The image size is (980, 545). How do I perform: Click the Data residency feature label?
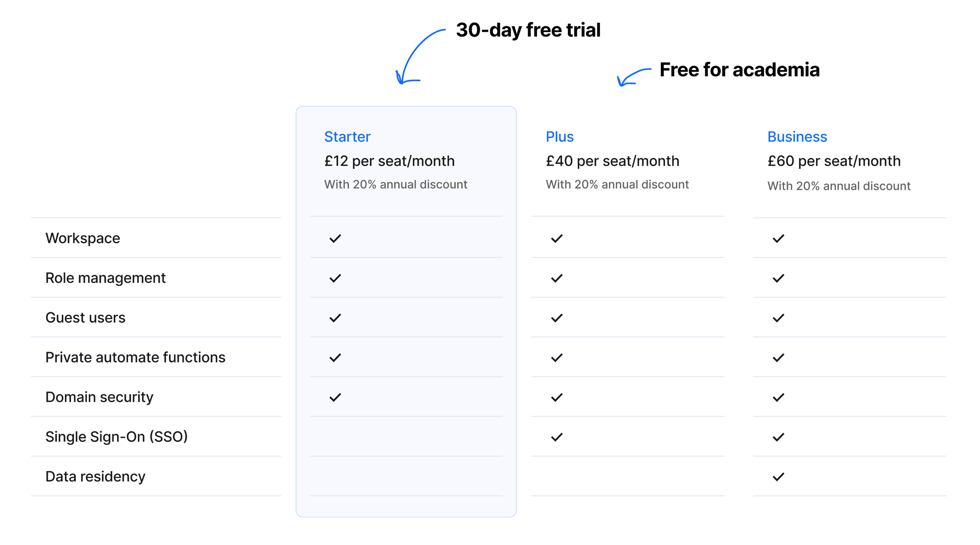pyautogui.click(x=95, y=477)
